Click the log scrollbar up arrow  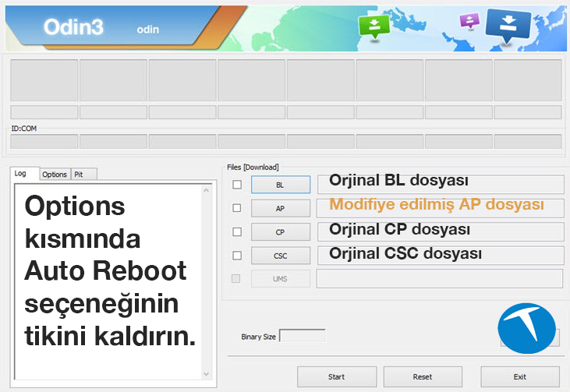207,190
